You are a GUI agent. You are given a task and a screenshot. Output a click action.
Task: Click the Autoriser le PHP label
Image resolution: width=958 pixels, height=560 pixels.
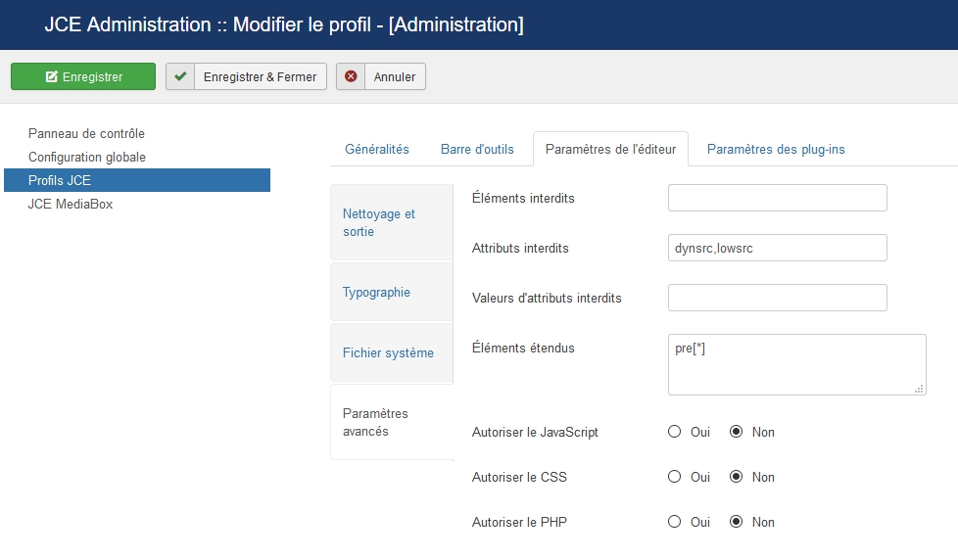519,522
